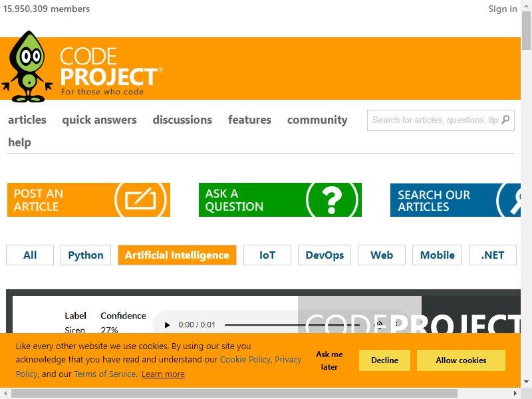Select the .NET filter tab
The image size is (532, 399).
click(493, 255)
